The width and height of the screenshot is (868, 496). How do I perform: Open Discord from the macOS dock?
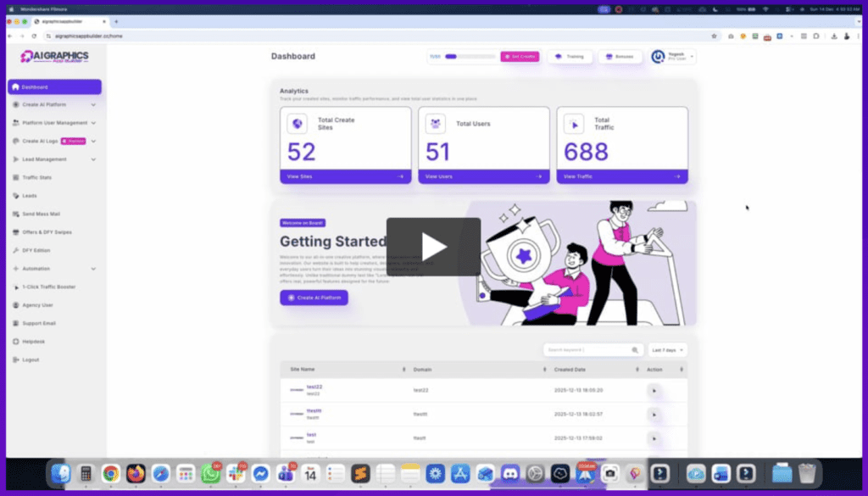509,474
